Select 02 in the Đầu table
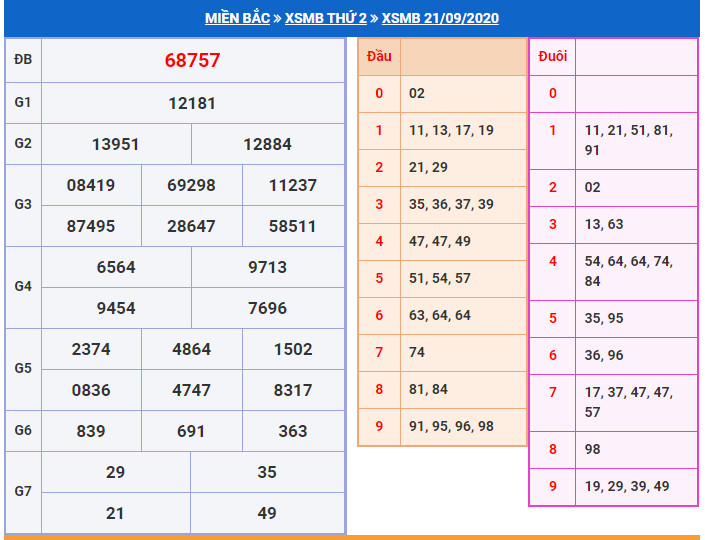 tap(417, 93)
